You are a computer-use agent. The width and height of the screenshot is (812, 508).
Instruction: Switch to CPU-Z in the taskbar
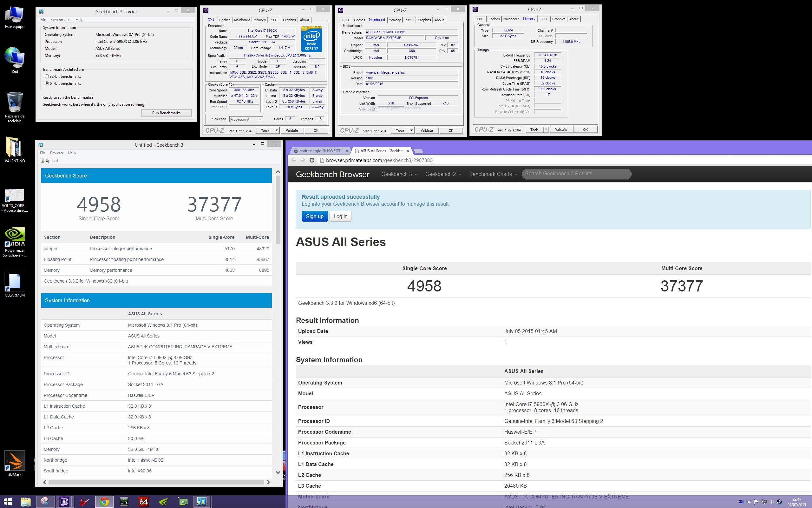tap(64, 502)
